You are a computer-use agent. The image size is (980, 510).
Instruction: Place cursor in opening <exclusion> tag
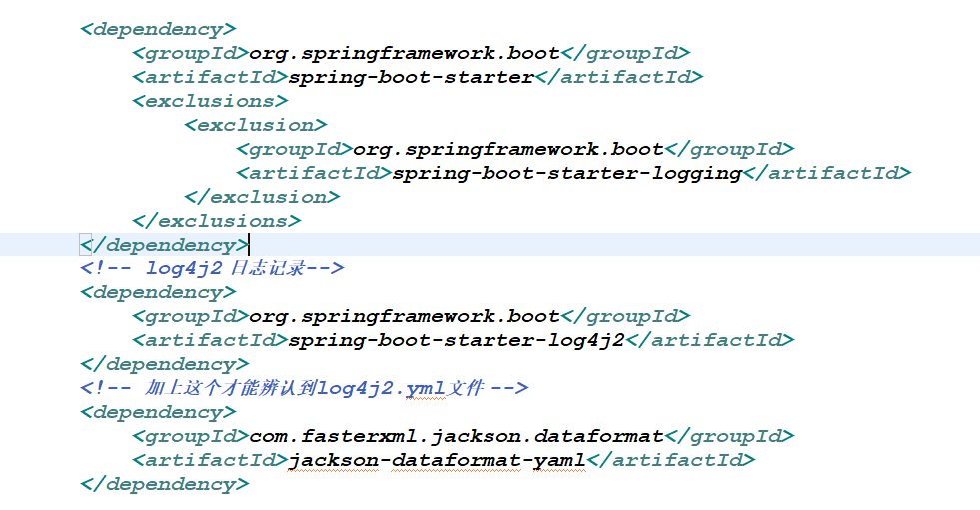click(256, 125)
